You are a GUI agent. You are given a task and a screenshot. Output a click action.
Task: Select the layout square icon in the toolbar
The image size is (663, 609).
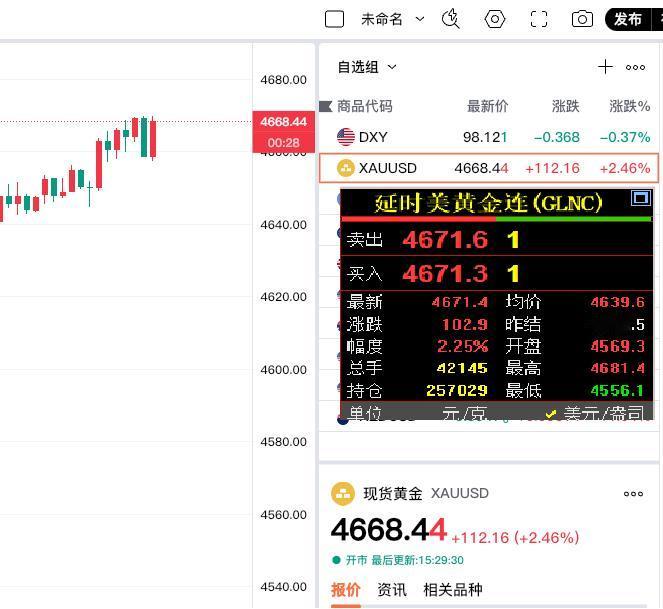coord(334,19)
